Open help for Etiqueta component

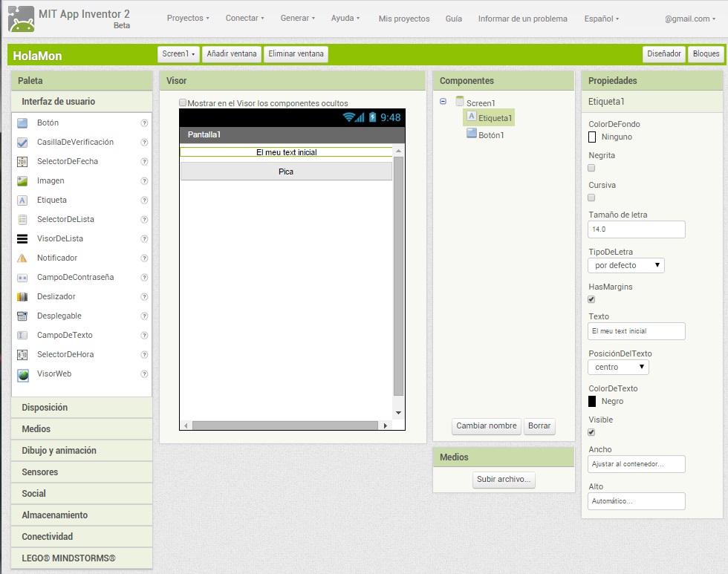point(144,200)
